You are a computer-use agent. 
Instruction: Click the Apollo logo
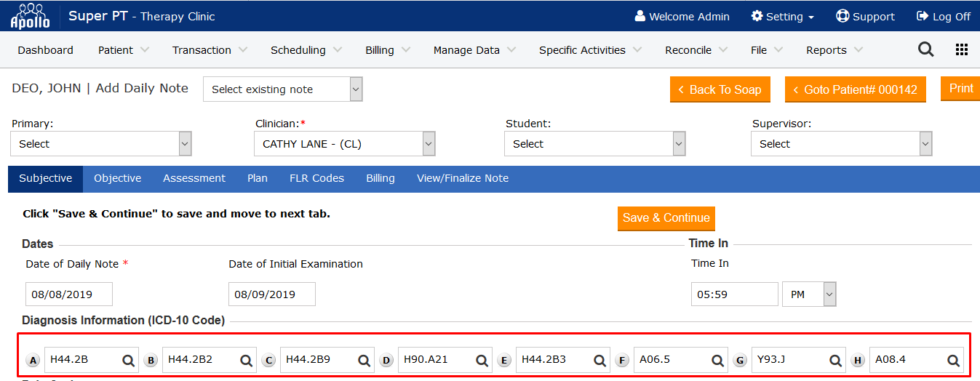(30, 15)
